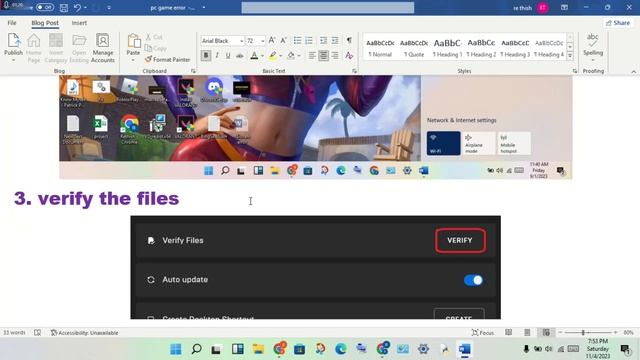The width and height of the screenshot is (640, 360).
Task: Expand the Styles gallery more arrow
Action: click(x=570, y=56)
